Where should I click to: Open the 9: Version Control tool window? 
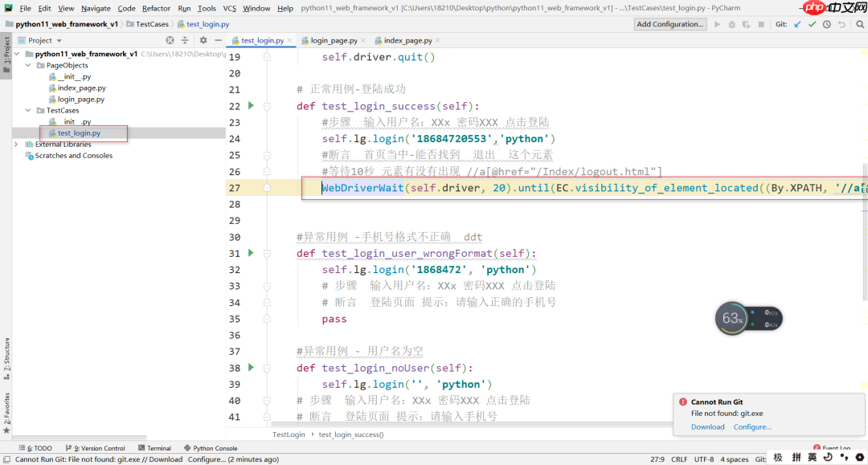95,448
